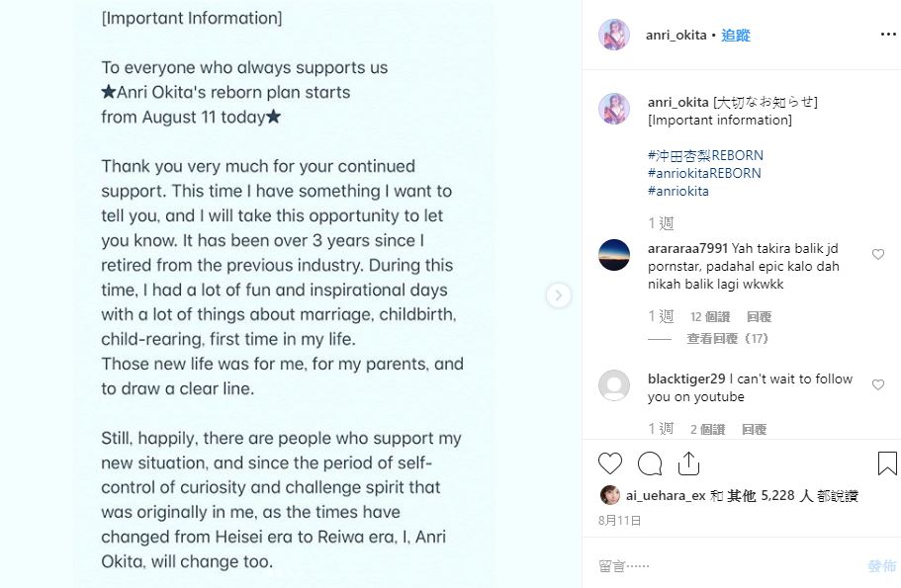The height and width of the screenshot is (588, 901).
Task: Open the #沖田杏梨REBORN hashtag
Action: (x=705, y=155)
